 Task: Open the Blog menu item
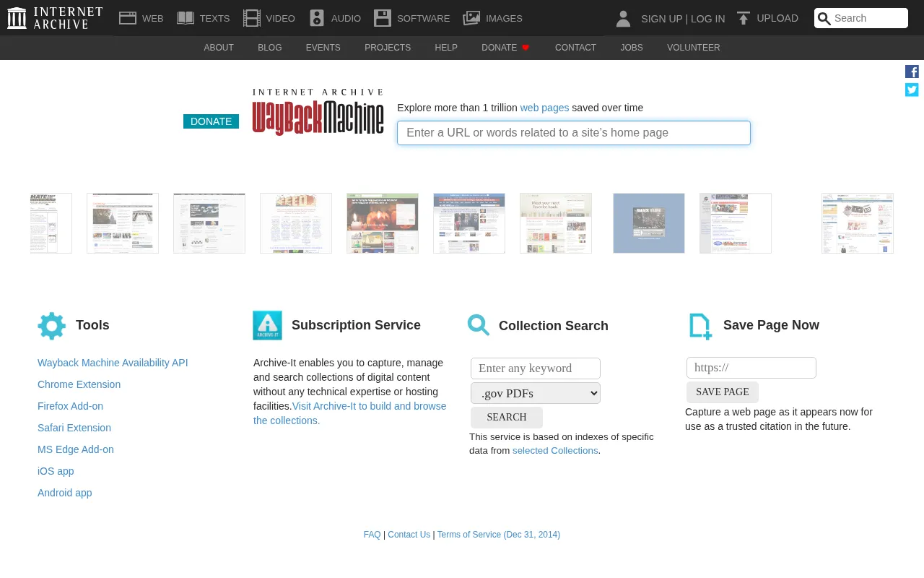(270, 48)
